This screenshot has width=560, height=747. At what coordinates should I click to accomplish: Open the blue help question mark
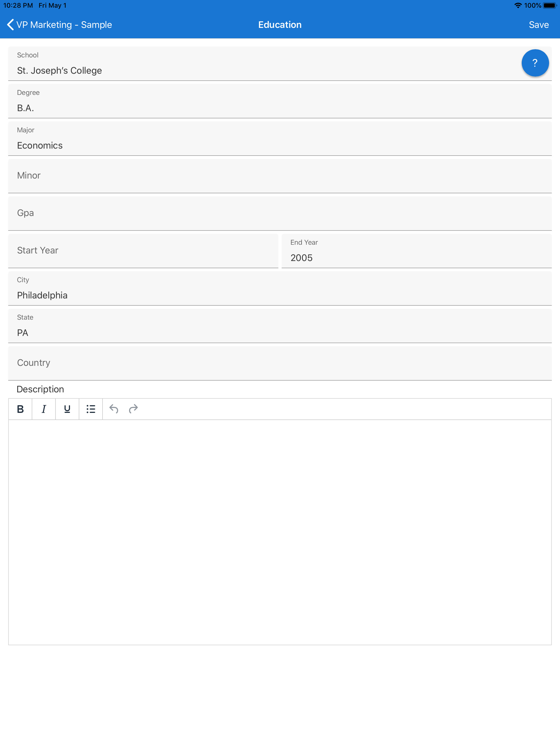(535, 63)
